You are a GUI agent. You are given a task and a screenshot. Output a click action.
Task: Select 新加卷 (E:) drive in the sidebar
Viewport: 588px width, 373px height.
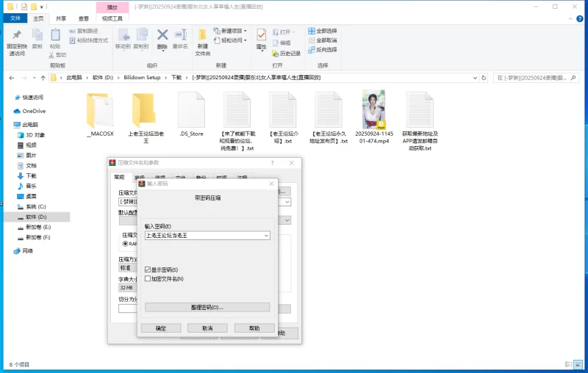[x=34, y=227]
